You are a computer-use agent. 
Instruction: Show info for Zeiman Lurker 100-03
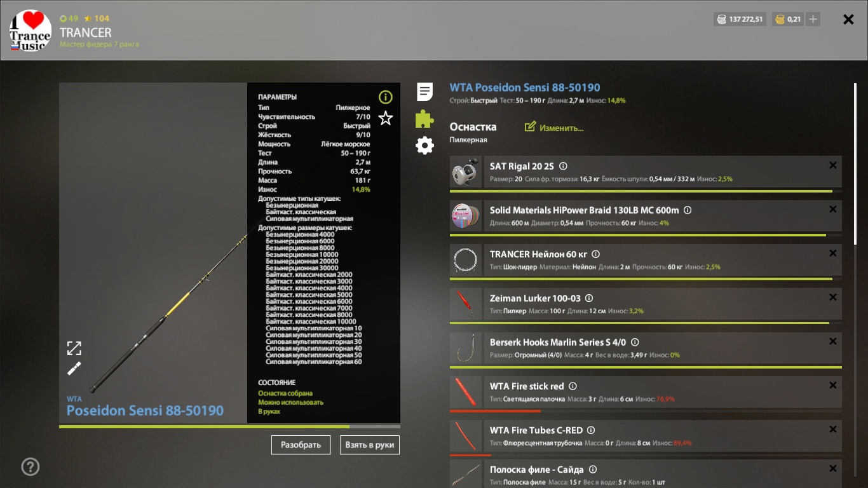coord(589,298)
